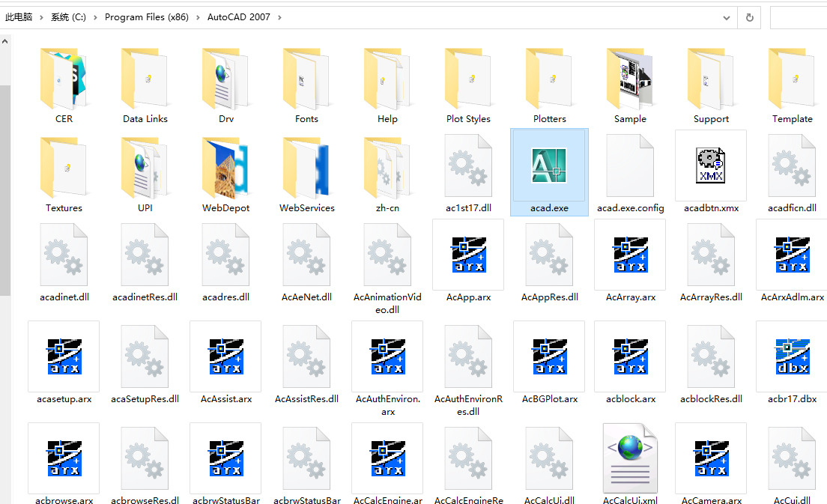Open the Plot Styles folder
Image resolution: width=827 pixels, height=504 pixels.
[468, 79]
